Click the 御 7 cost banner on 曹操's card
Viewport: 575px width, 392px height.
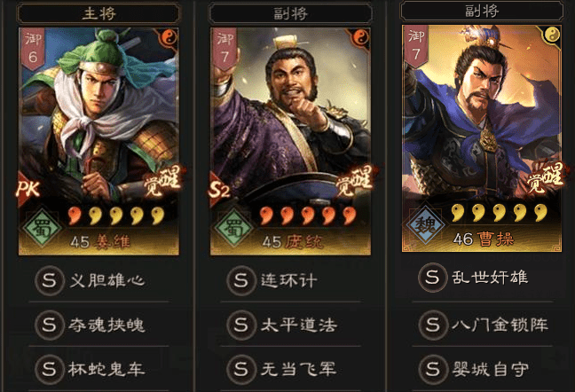pos(416,46)
